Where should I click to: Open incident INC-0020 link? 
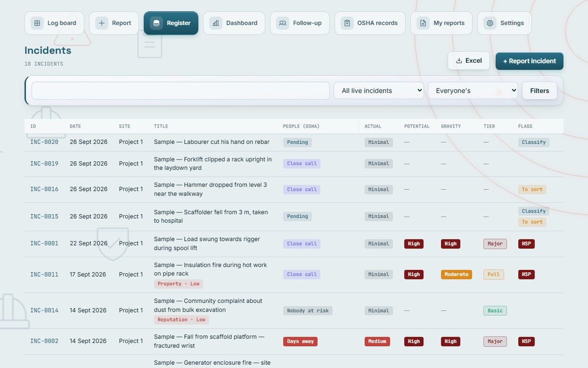pos(44,142)
